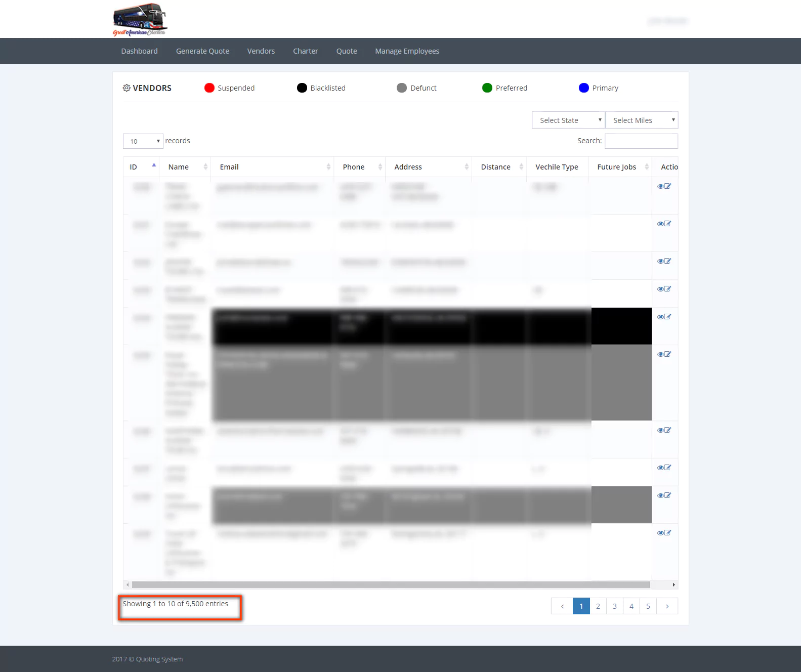This screenshot has width=801, height=672.
Task: Edit the tenth and last vendor row
Action: coord(668,533)
